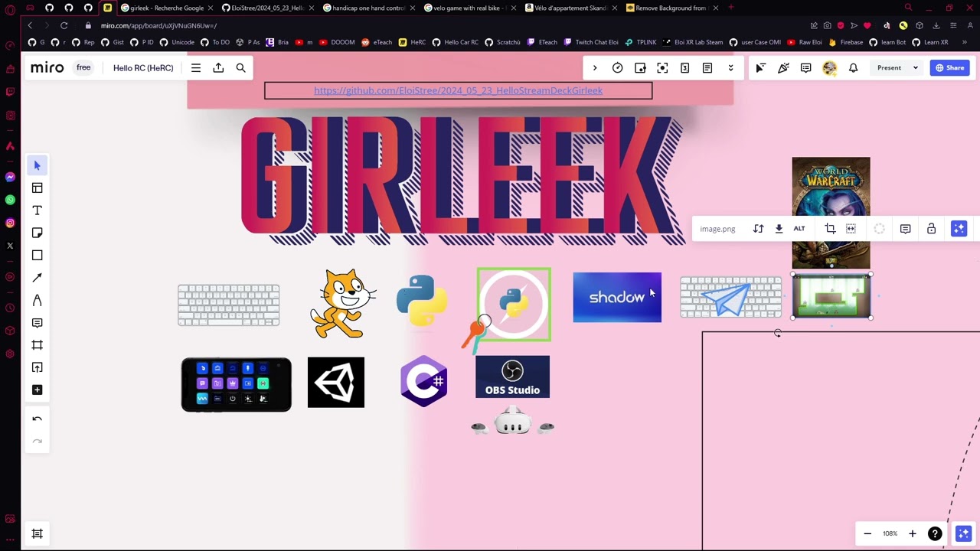Undo the last action
Screen dimensions: 980x551
[37, 419]
